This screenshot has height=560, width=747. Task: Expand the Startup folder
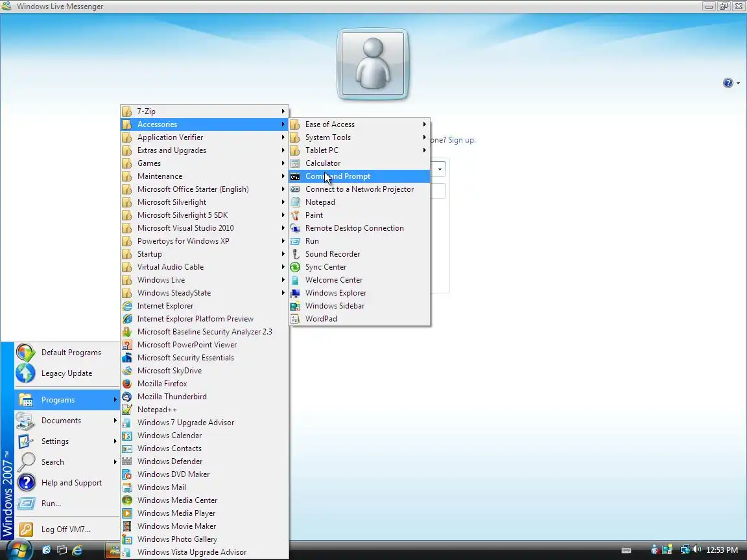204,254
